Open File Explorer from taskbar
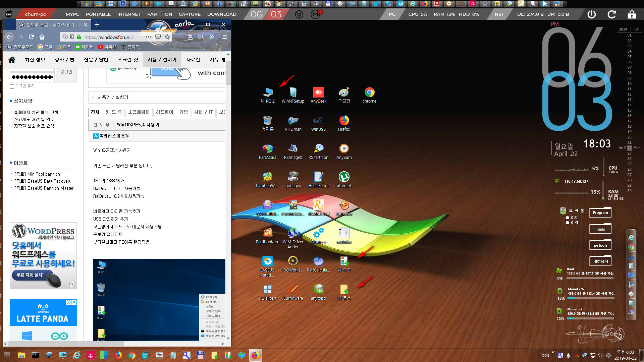Image resolution: width=644 pixels, height=362 pixels. [x=21, y=355]
